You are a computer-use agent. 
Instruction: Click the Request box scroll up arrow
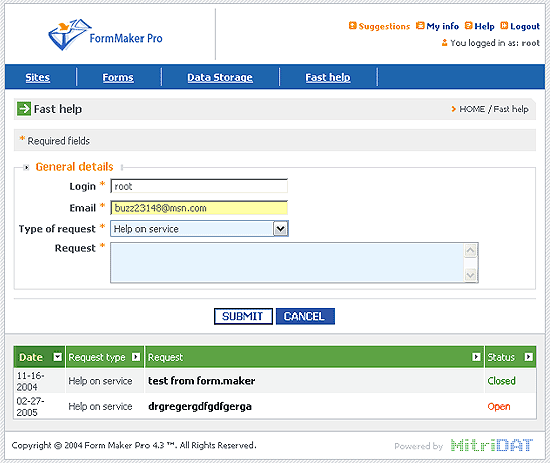pyautogui.click(x=470, y=250)
